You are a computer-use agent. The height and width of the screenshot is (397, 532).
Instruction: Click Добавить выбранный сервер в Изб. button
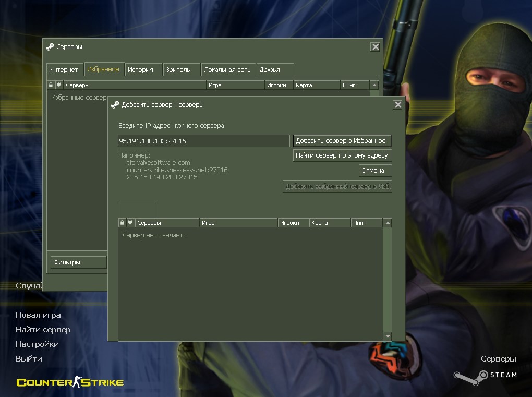pos(337,186)
